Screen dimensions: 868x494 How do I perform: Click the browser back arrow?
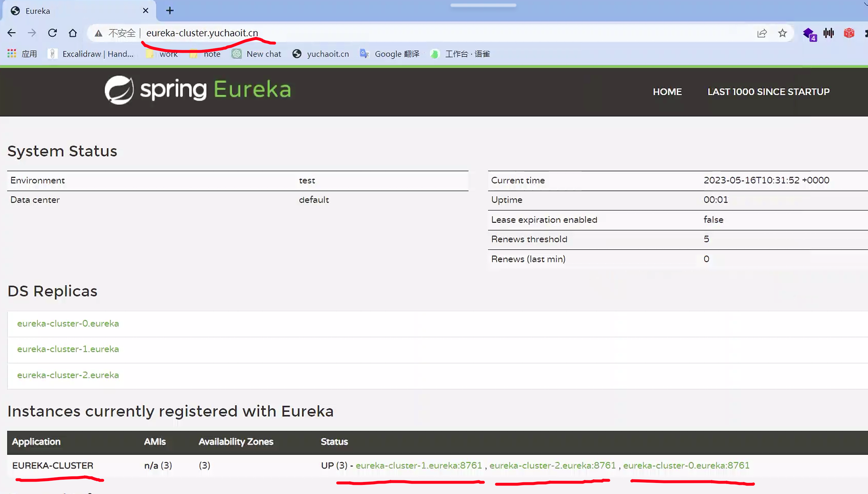[x=11, y=33]
